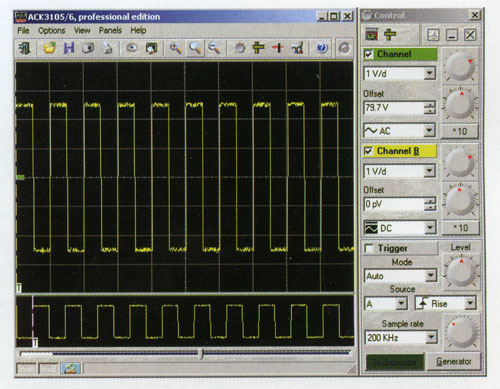Image resolution: width=500 pixels, height=389 pixels.
Task: Open the Options menu
Action: (51, 31)
